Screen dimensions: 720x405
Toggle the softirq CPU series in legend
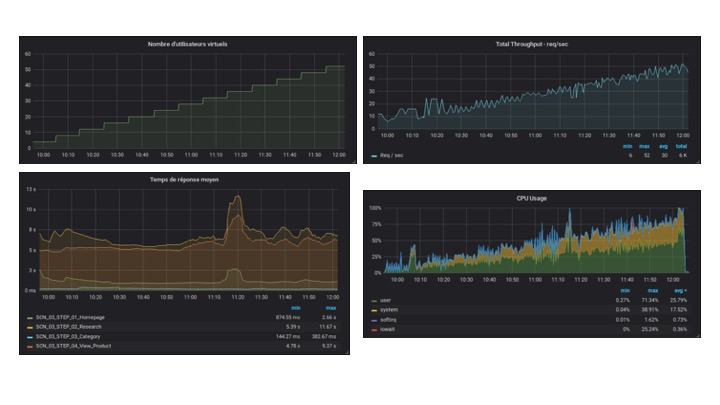[388, 320]
